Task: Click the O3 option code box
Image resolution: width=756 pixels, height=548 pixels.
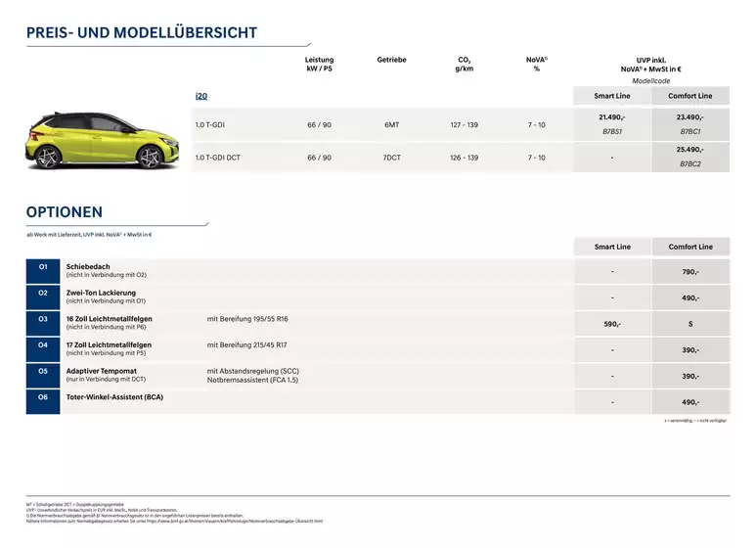Action: (x=43, y=323)
